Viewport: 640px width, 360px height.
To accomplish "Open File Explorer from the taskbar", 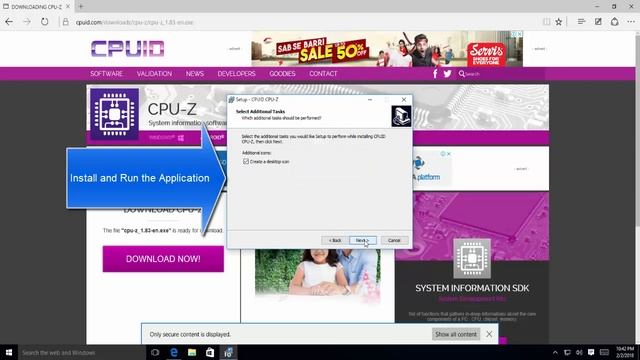I will pos(192,353).
